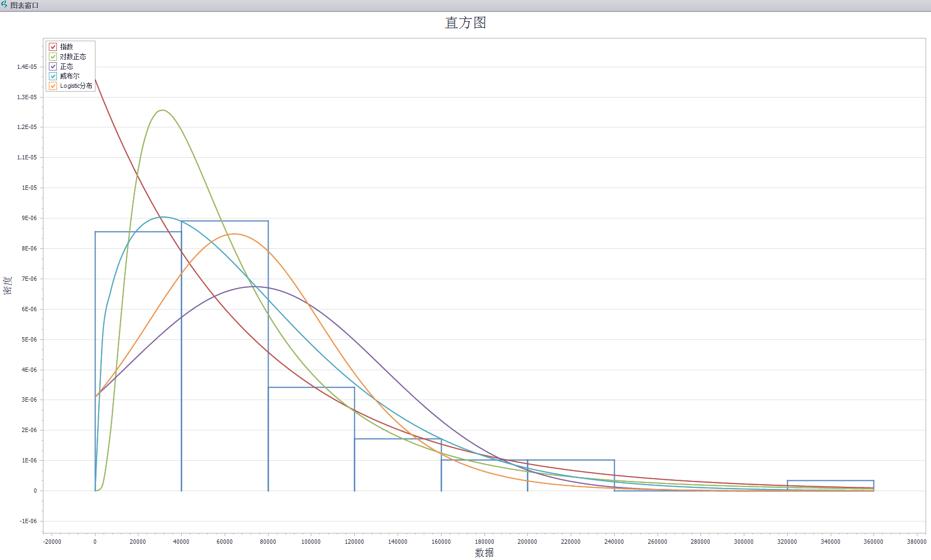Image resolution: width=931 pixels, height=560 pixels.
Task: Click the 图表窗口 window title text
Action: click(24, 5)
